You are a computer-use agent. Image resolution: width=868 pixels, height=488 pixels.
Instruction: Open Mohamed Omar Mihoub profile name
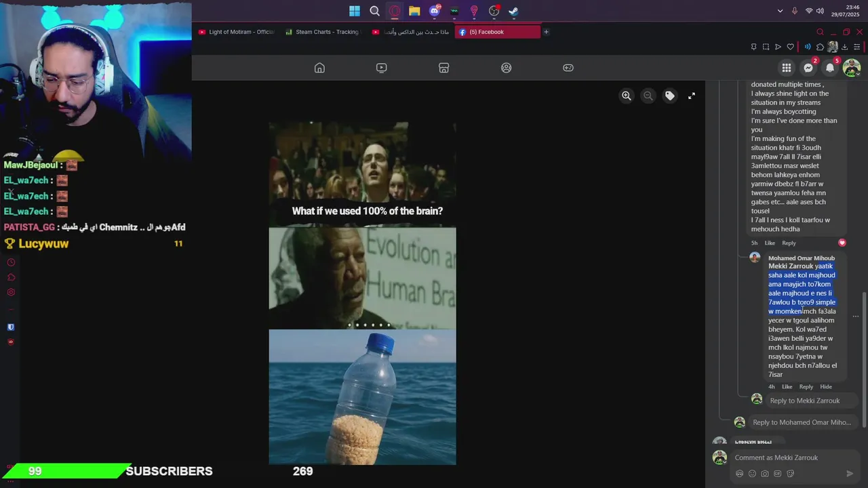click(x=802, y=258)
